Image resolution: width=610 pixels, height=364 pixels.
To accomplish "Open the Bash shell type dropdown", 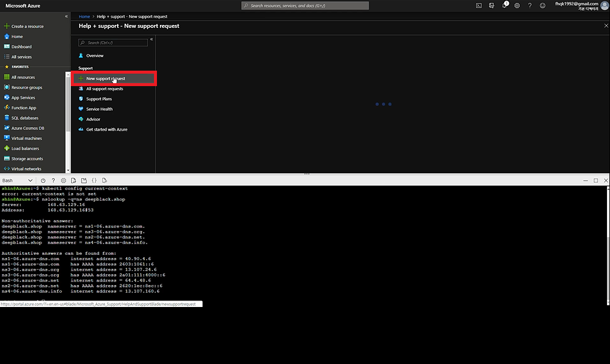I will point(17,181).
